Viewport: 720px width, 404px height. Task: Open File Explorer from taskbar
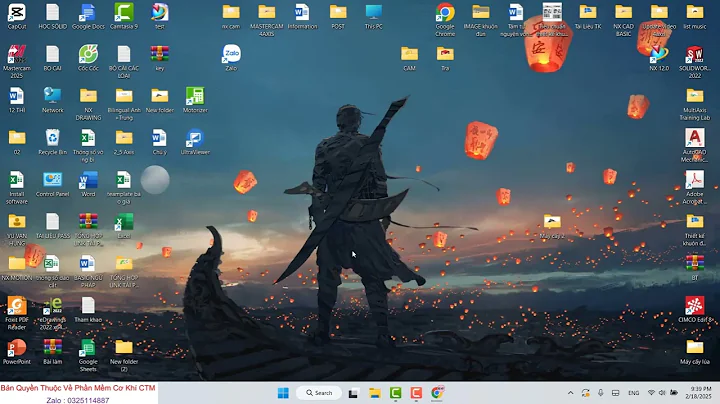(375, 393)
